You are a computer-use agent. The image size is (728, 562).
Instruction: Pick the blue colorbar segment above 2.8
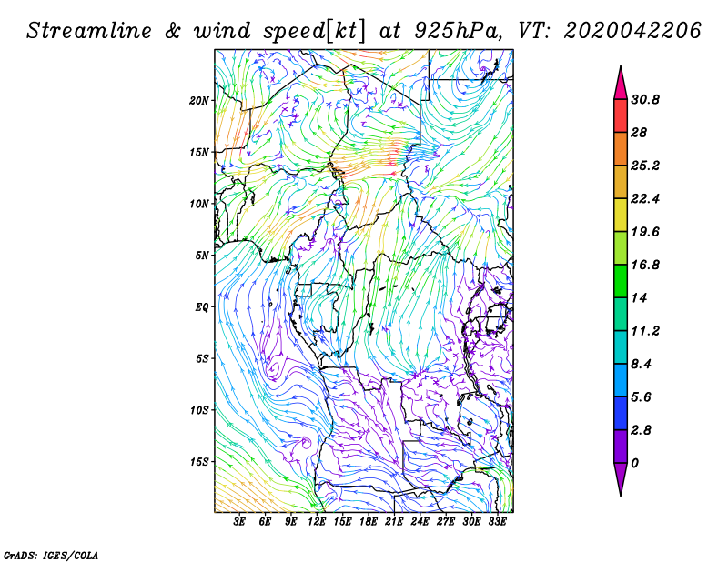[621, 413]
